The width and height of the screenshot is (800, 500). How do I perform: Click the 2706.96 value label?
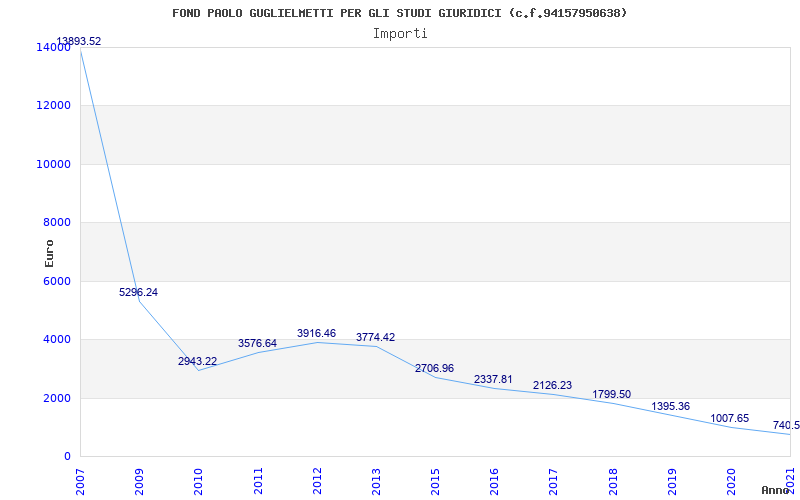434,368
